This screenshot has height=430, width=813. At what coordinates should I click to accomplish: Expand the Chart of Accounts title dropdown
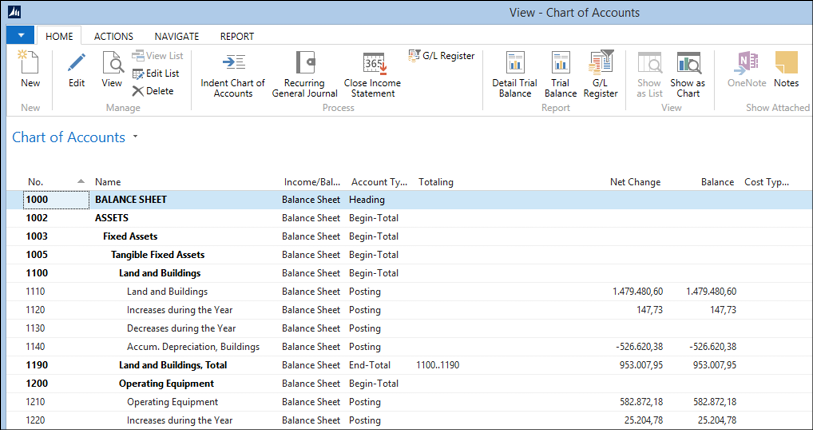[135, 137]
